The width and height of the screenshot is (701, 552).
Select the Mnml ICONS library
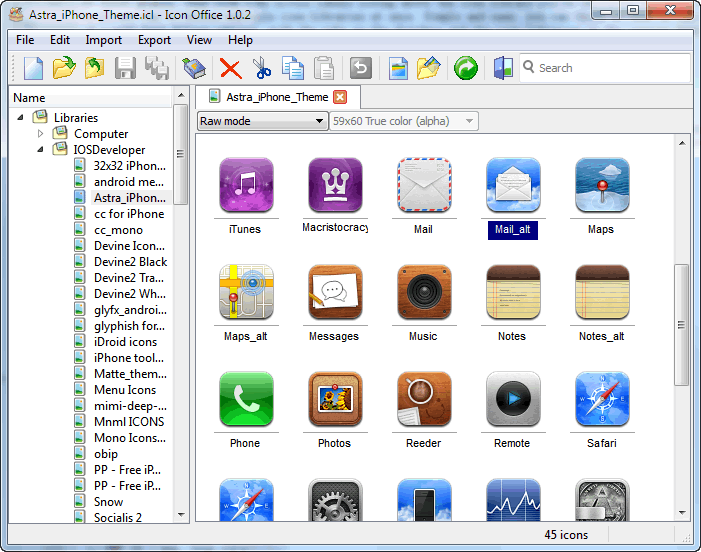tap(129, 422)
